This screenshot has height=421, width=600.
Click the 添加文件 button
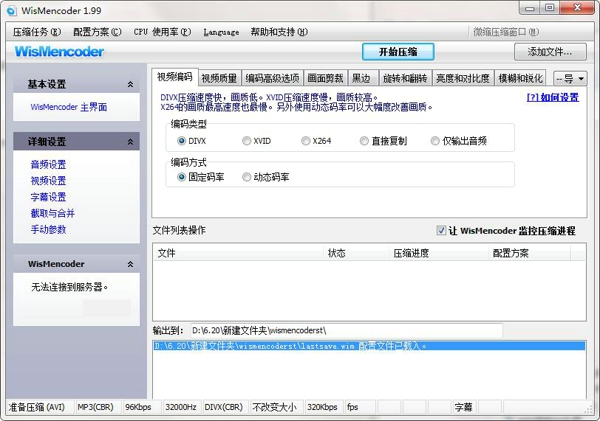click(550, 52)
